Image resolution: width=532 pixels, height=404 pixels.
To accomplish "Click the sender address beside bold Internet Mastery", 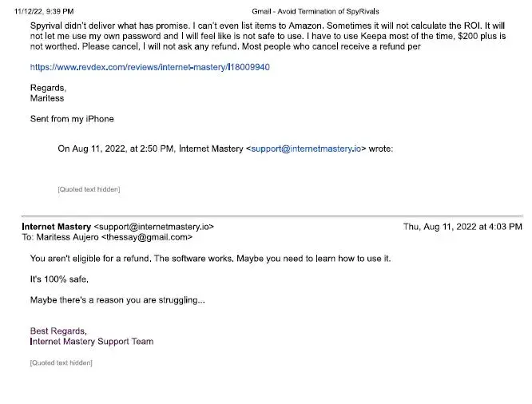I will pyautogui.click(x=154, y=227).
